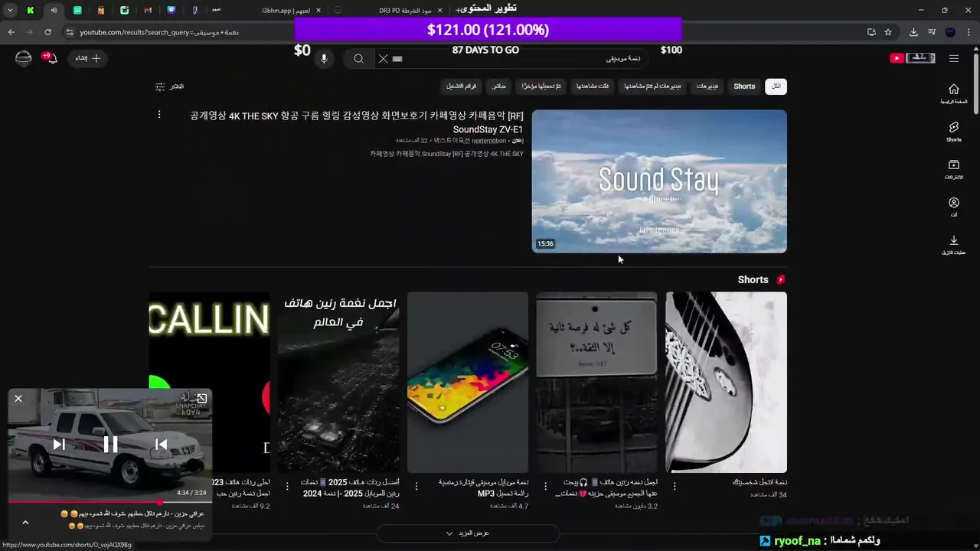980x551 pixels.
Task: Switch to the DR3 PD browser tab
Action: coord(406,11)
